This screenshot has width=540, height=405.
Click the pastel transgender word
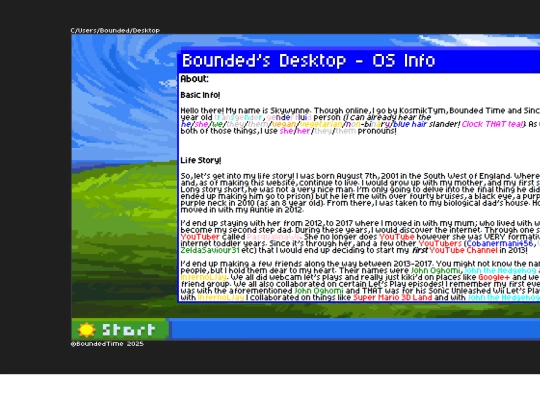238,117
